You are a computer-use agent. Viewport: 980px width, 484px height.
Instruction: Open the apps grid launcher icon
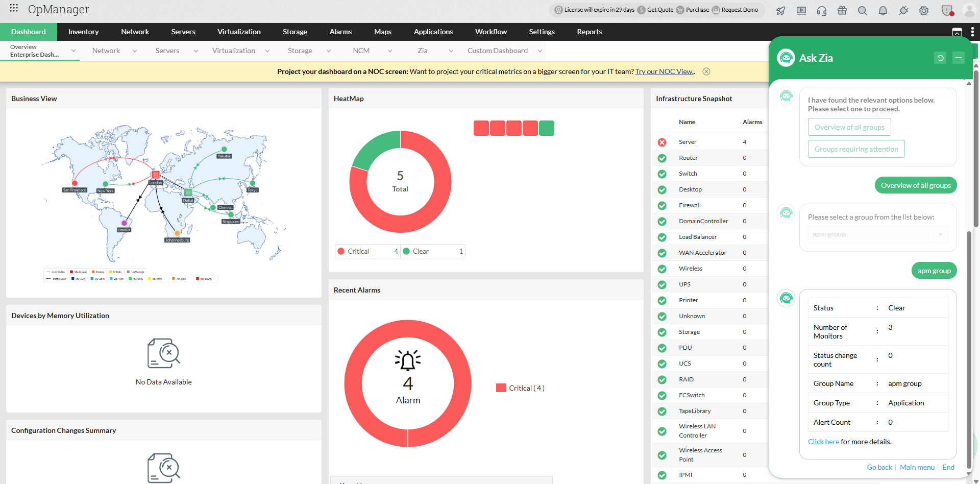14,8
